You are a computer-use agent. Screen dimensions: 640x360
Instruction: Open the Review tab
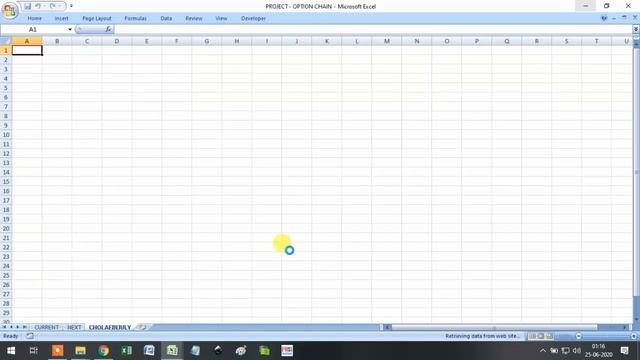tap(194, 18)
